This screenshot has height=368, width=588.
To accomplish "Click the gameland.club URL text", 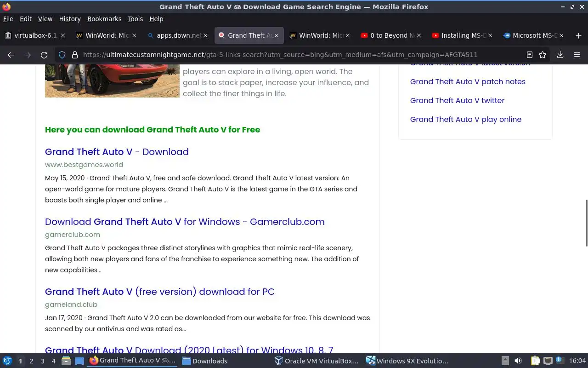I will click(x=71, y=305).
